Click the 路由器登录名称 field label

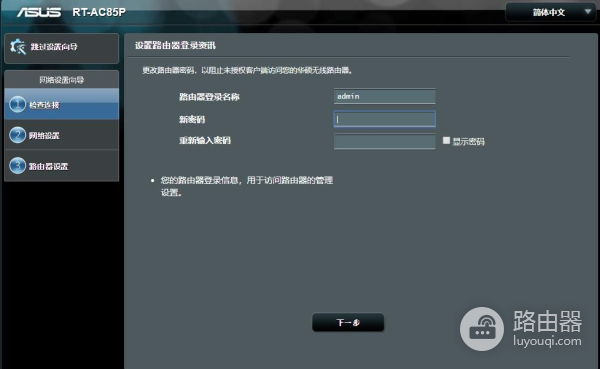pyautogui.click(x=209, y=97)
